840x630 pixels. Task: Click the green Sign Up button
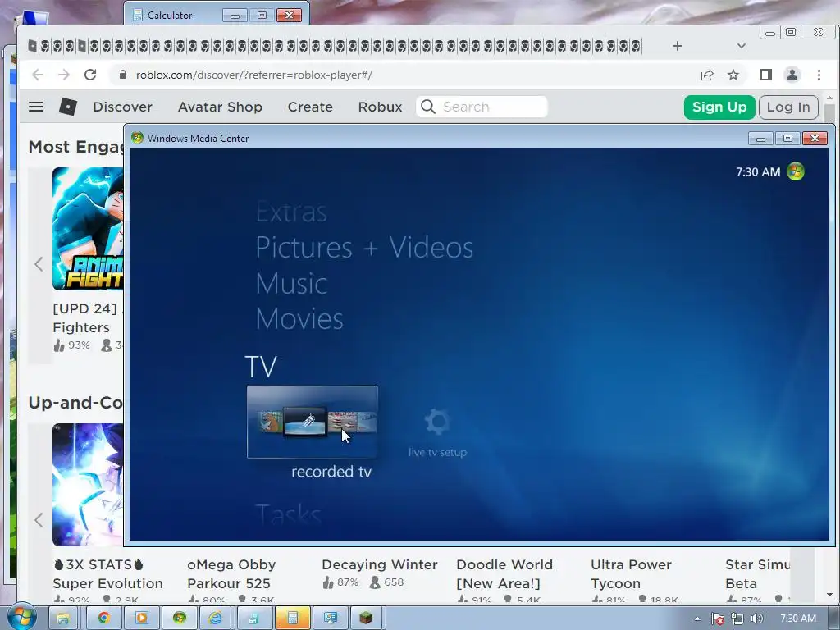pyautogui.click(x=719, y=107)
